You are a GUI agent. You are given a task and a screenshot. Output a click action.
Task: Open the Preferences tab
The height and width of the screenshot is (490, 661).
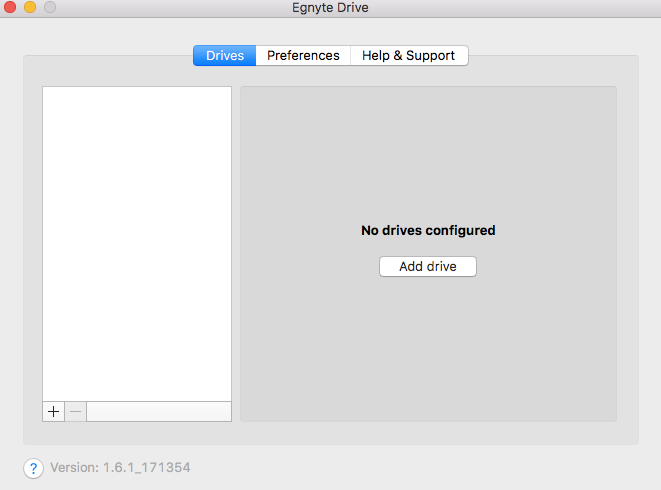303,56
